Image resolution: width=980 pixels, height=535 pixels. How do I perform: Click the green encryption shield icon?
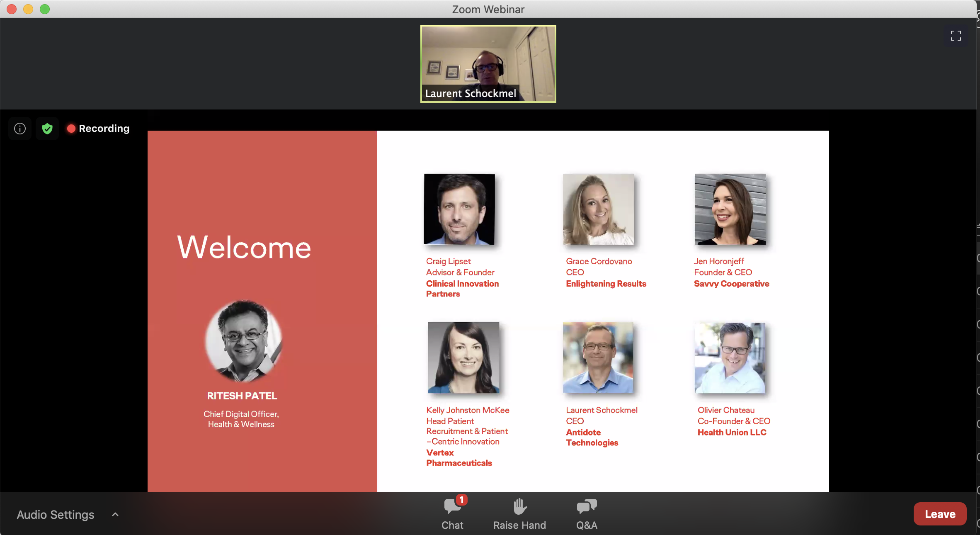click(x=47, y=129)
